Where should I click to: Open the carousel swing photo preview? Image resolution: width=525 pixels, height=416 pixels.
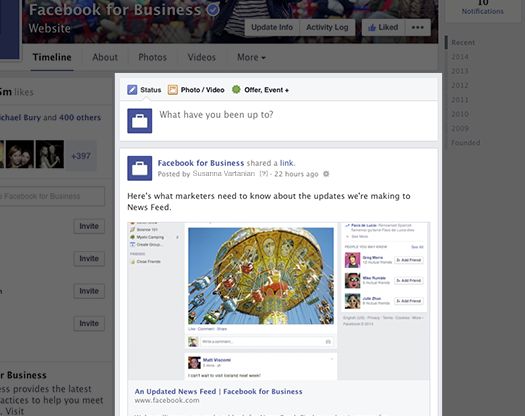[261, 276]
